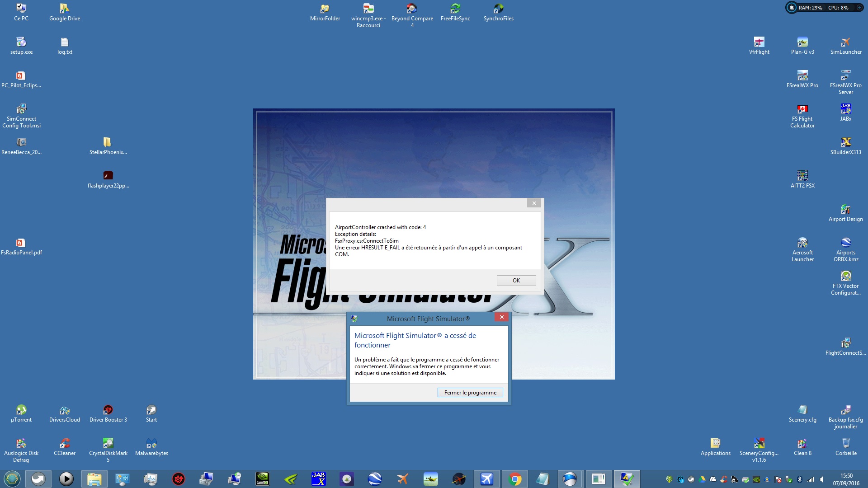Select the setup.exe desktop icon
This screenshot has height=488, width=868.
[x=21, y=46]
